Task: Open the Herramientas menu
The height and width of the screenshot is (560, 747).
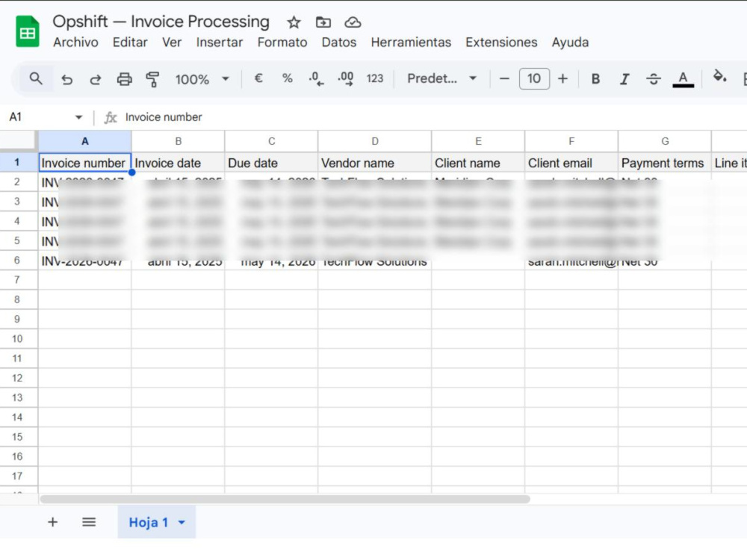Action: tap(411, 43)
